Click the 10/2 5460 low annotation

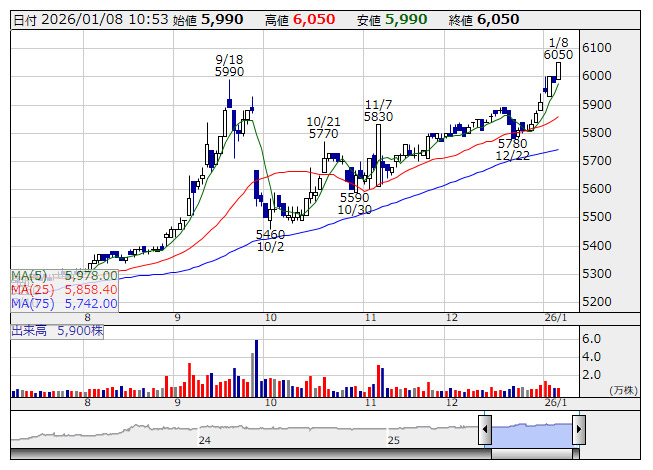coord(270,240)
